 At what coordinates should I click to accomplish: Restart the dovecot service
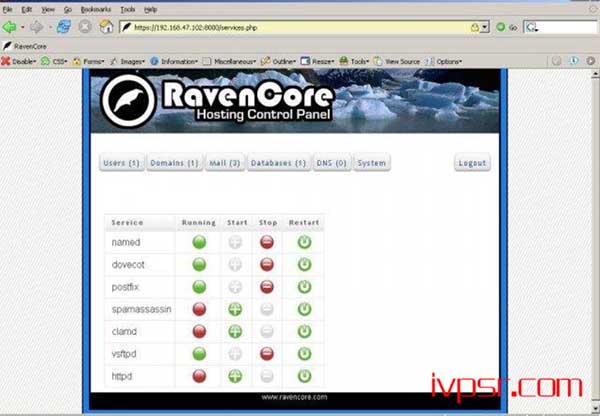point(304,264)
